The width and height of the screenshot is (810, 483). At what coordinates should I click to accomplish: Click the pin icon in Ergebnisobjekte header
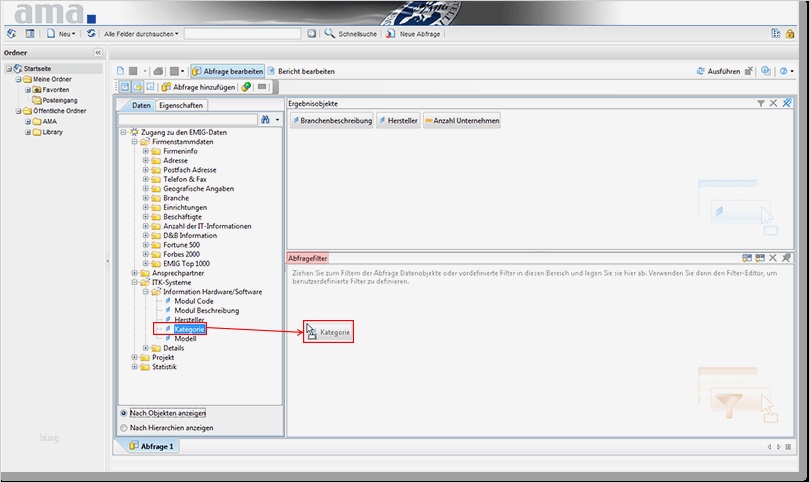click(x=787, y=103)
